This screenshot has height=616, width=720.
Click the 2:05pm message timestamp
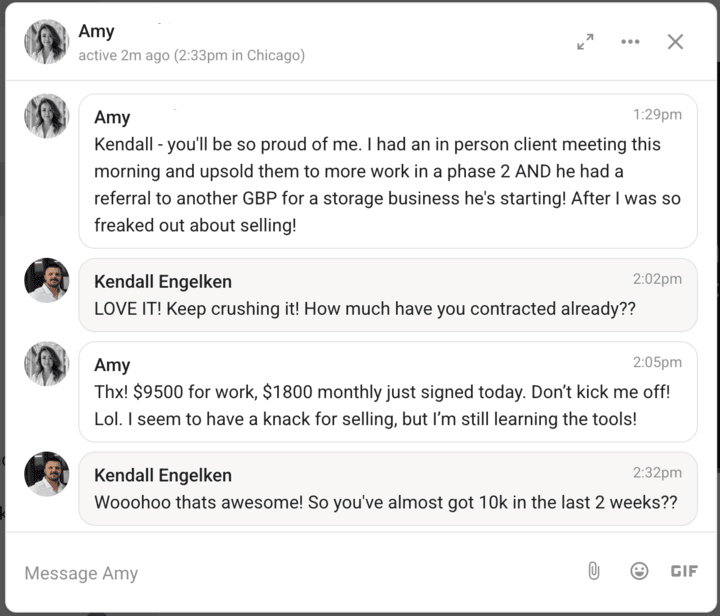point(657,363)
